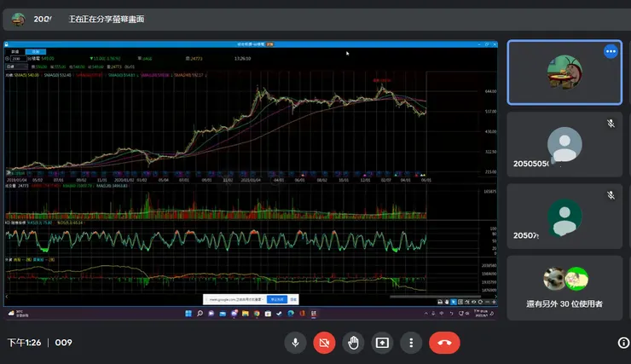Click the stock code input field
This screenshot has width=631, height=364.
point(18,58)
